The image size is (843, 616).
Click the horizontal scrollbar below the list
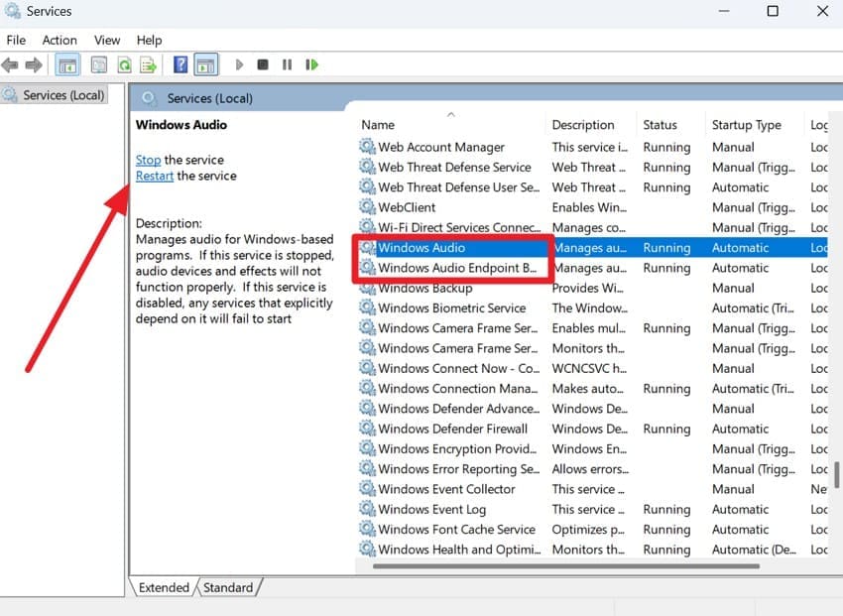(565, 566)
